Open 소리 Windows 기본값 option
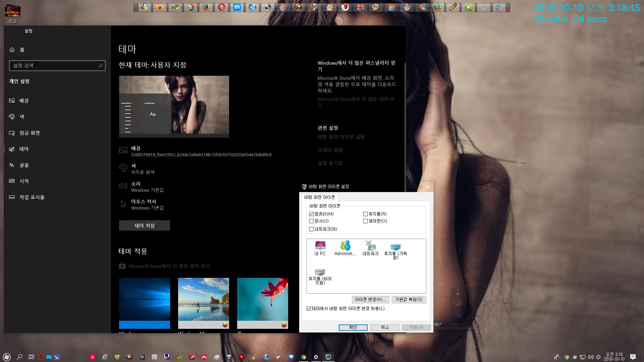Screen dimensions: 644x362 click(x=142, y=187)
